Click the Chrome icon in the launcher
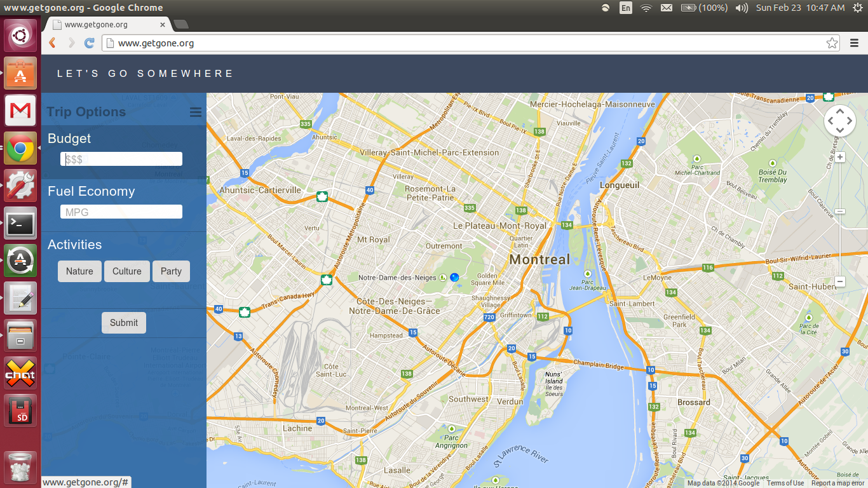This screenshot has height=488, width=868. pos(20,149)
